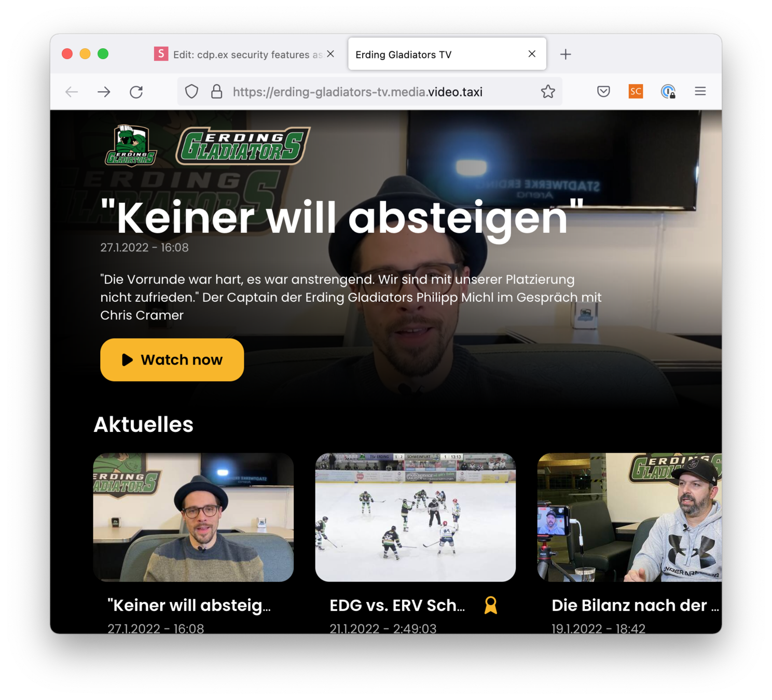Open the EDG vs. ERV hockey thumbnail
Viewport: 772px width, 700px height.
(x=415, y=517)
